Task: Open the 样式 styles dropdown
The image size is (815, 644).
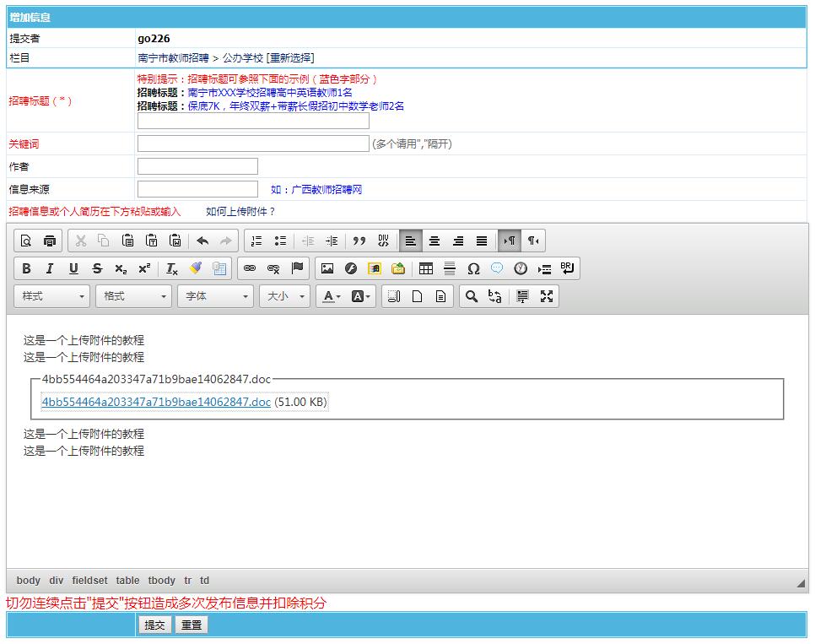Action: (52, 296)
